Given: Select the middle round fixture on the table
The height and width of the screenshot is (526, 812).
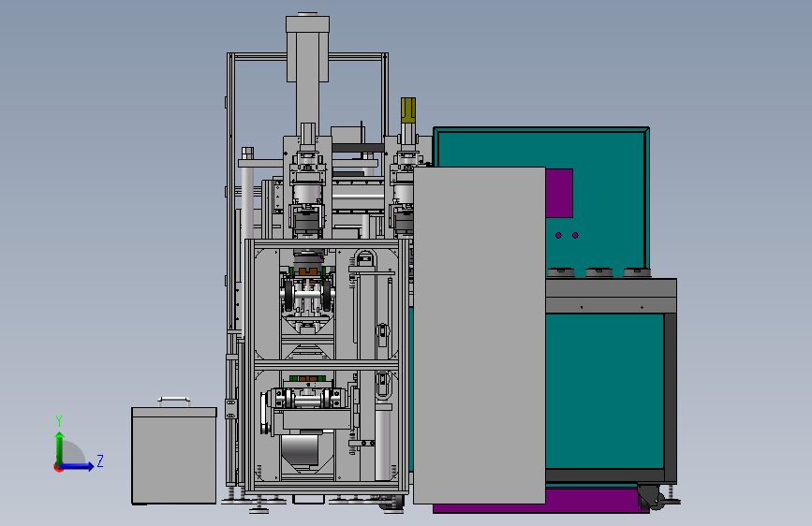Looking at the screenshot, I should pos(598,272).
